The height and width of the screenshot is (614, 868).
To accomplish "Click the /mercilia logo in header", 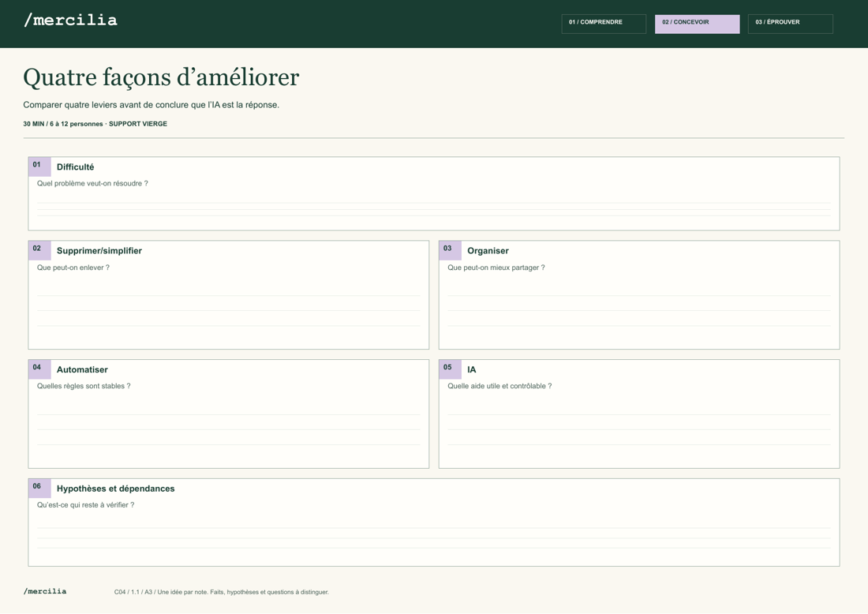I will click(70, 21).
